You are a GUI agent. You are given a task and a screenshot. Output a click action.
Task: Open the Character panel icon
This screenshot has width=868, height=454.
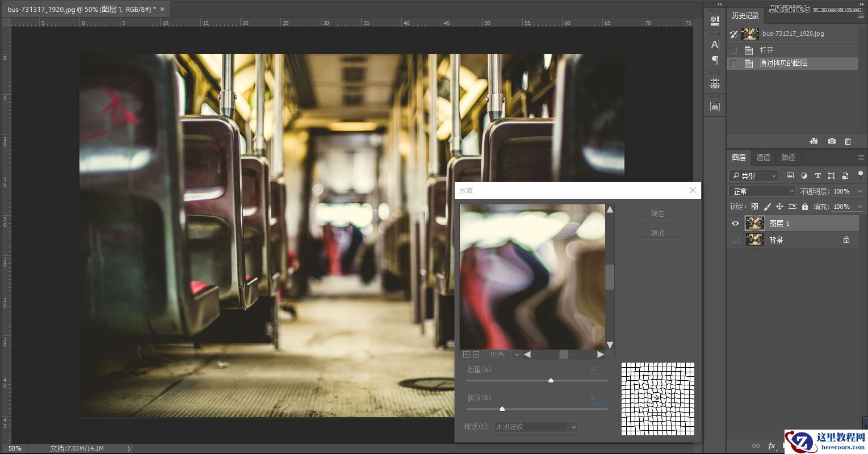(715, 44)
